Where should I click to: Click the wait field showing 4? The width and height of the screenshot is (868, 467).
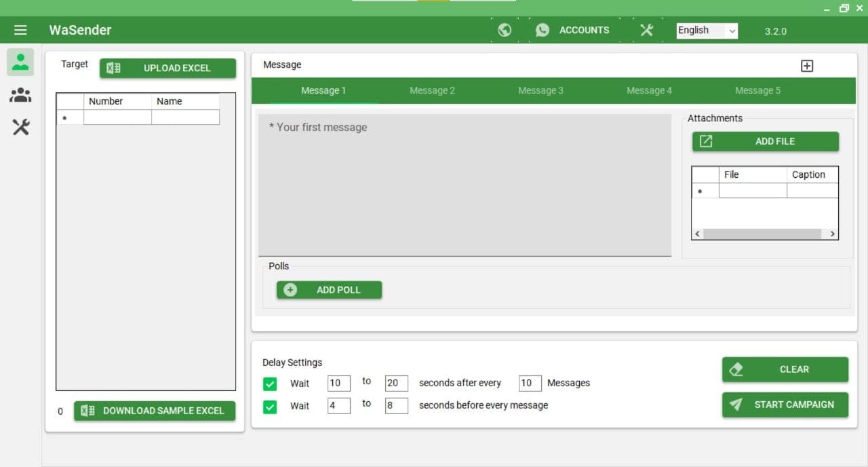pyautogui.click(x=338, y=406)
